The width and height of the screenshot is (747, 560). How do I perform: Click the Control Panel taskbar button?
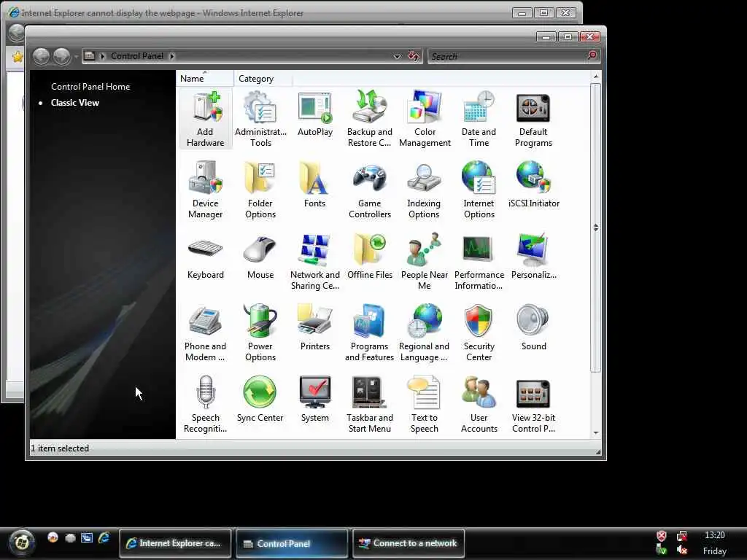tap(292, 543)
